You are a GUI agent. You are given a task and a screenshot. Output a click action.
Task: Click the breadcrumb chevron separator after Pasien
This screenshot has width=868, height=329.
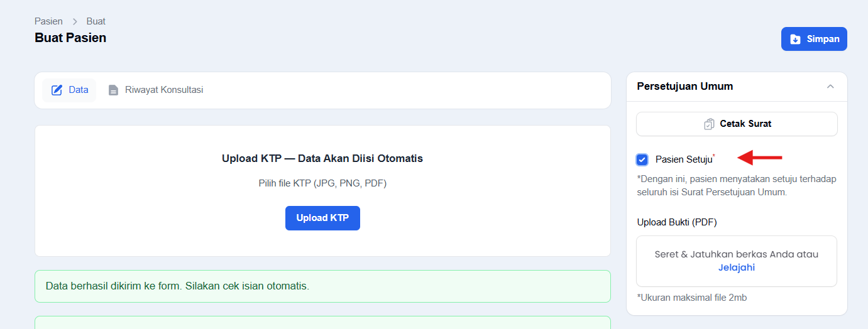(x=75, y=21)
